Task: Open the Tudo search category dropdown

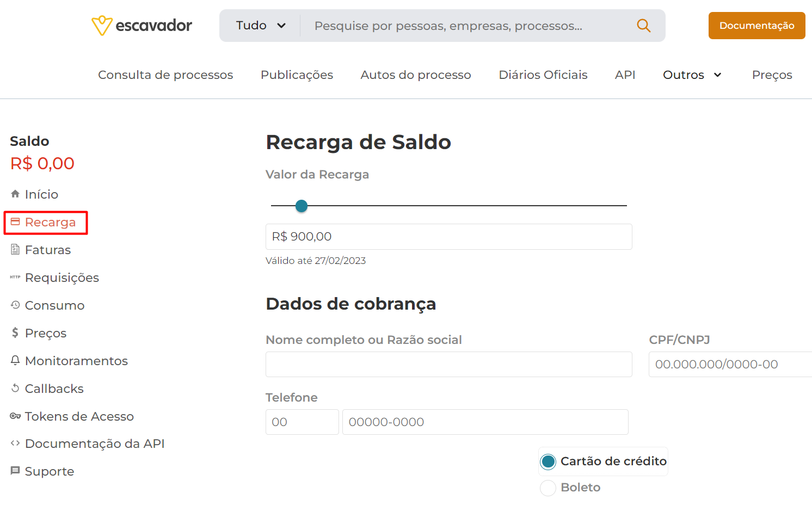Action: click(261, 26)
